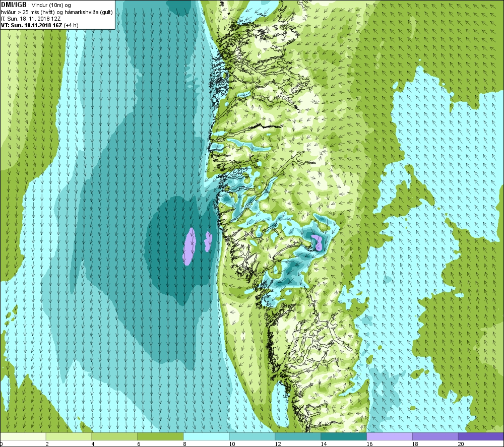Click the 10–12 m/s light teal legend swatch

pyautogui.click(x=252, y=436)
